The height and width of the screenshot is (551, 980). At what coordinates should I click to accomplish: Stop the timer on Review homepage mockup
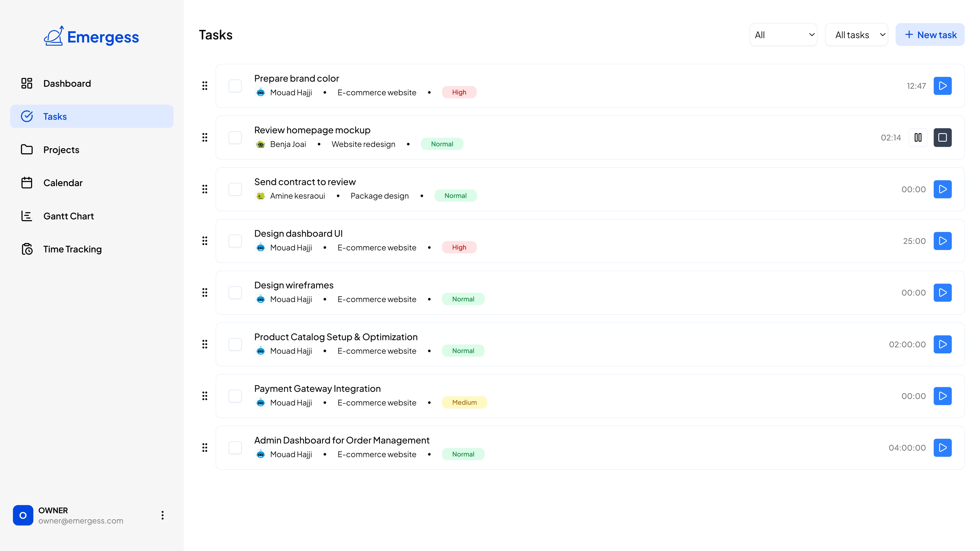942,137
